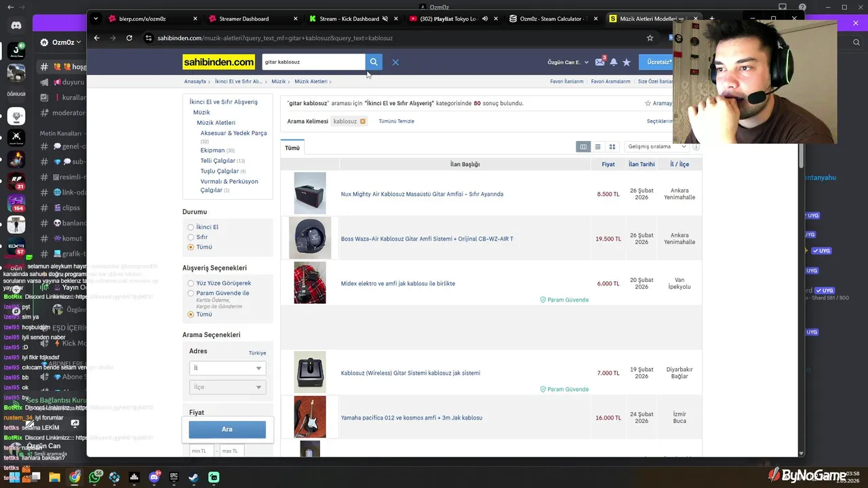The width and height of the screenshot is (868, 488).
Task: Select 'Param Güvende ile' radio option
Action: click(x=191, y=293)
